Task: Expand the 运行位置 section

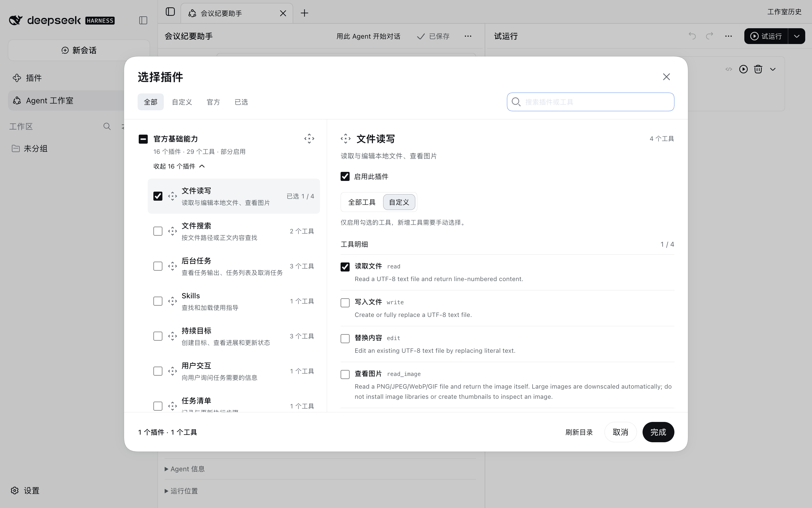Action: click(181, 491)
